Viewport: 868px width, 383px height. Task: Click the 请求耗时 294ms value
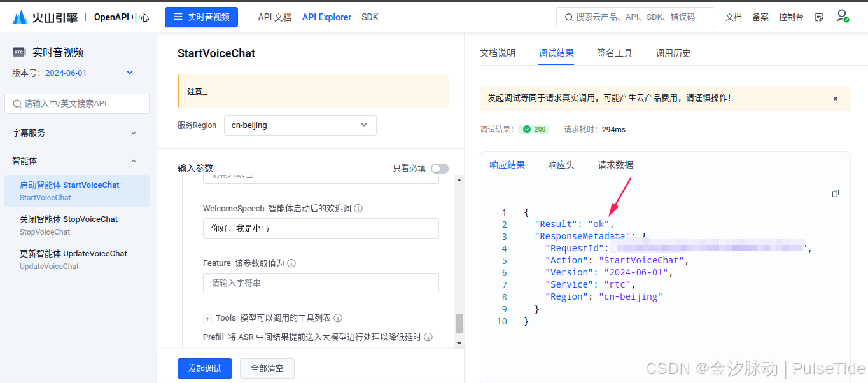pyautogui.click(x=613, y=129)
